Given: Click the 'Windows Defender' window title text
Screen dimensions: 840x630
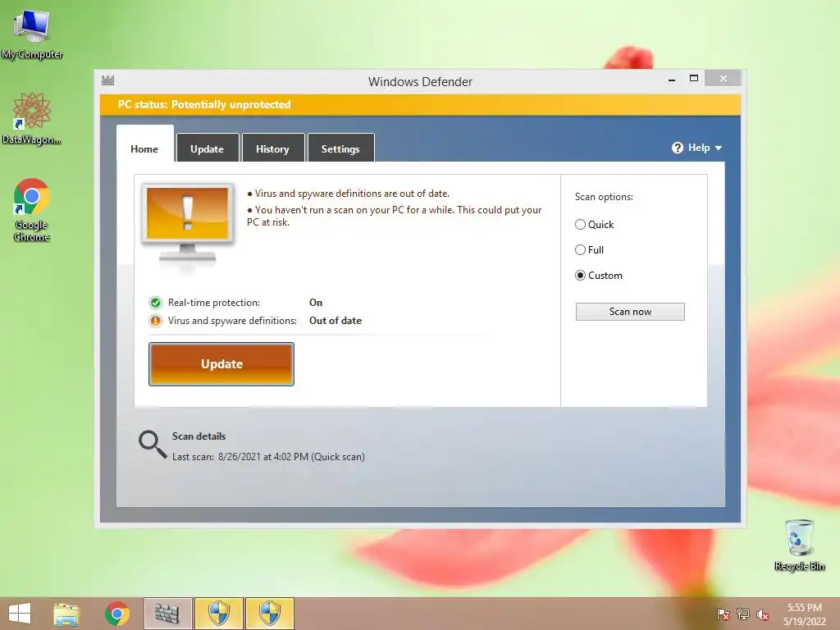Looking at the screenshot, I should click(x=421, y=82).
